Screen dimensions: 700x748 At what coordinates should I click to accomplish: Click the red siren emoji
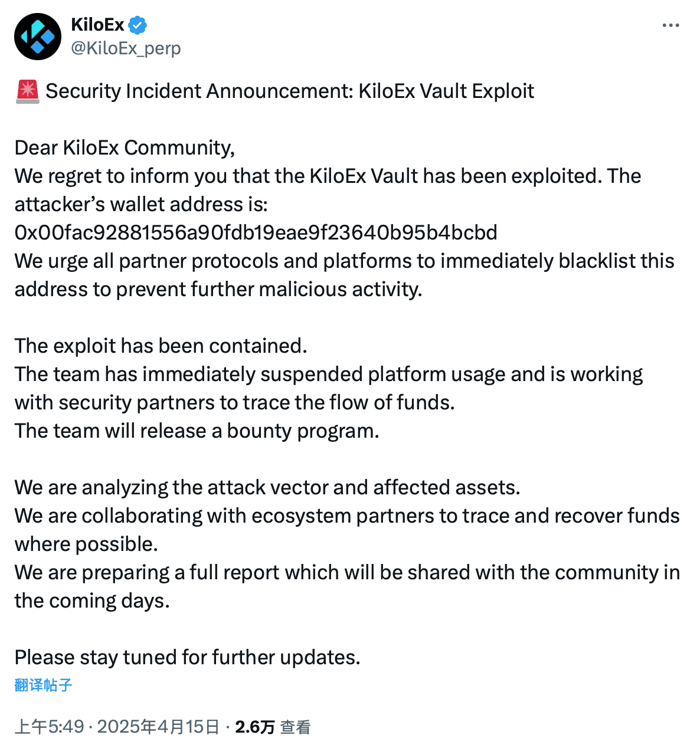tap(27, 91)
